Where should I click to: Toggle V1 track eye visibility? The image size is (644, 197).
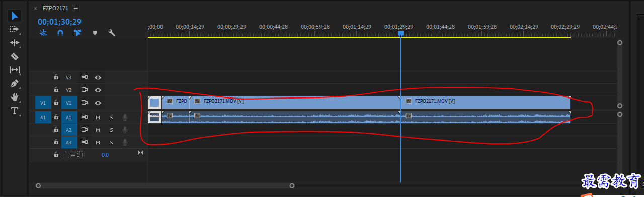[x=98, y=103]
